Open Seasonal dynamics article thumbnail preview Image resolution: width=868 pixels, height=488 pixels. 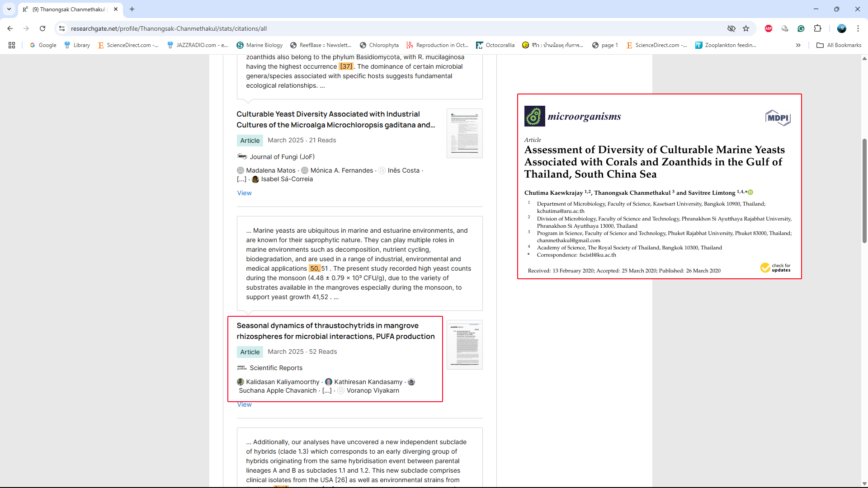tap(464, 345)
